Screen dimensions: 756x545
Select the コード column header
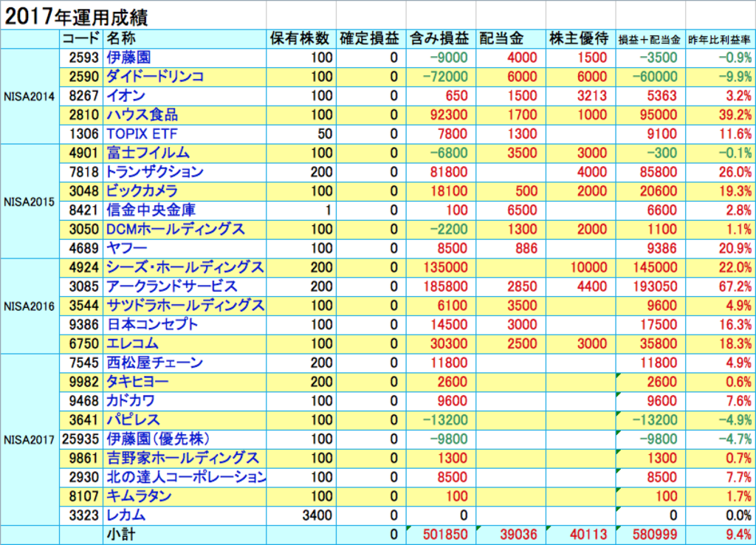point(81,38)
